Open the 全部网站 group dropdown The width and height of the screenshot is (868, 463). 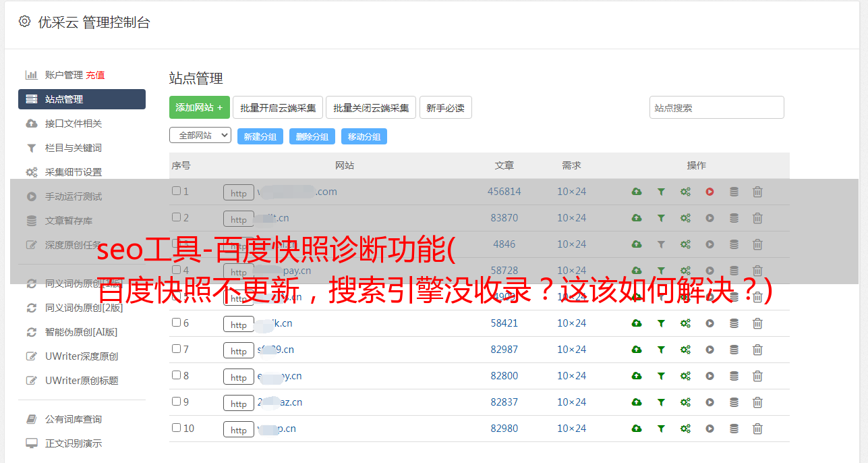click(x=200, y=136)
